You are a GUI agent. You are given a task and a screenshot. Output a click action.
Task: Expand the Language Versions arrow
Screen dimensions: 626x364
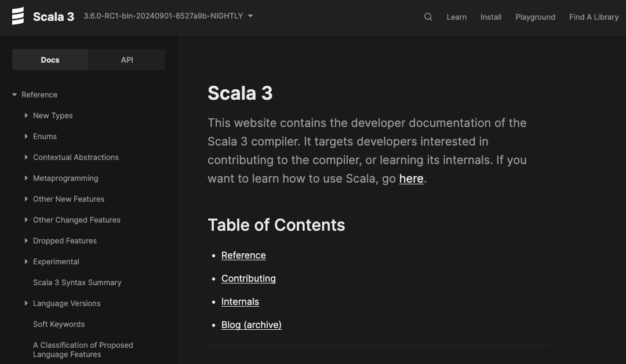tap(26, 303)
